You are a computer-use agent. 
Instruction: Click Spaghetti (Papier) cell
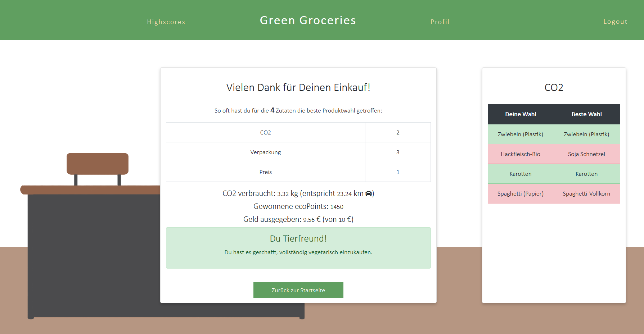(521, 193)
